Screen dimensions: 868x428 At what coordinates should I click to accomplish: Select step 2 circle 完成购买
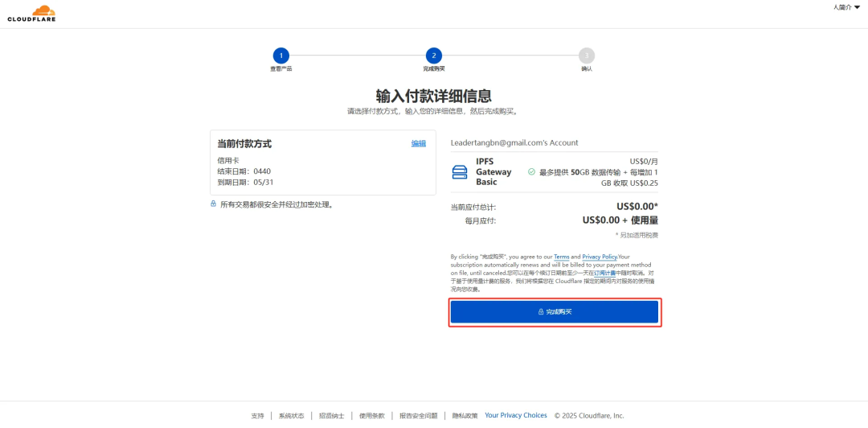tap(433, 56)
